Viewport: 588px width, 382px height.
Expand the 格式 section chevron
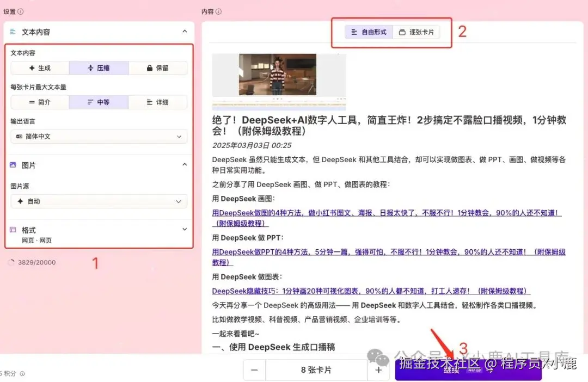185,229
